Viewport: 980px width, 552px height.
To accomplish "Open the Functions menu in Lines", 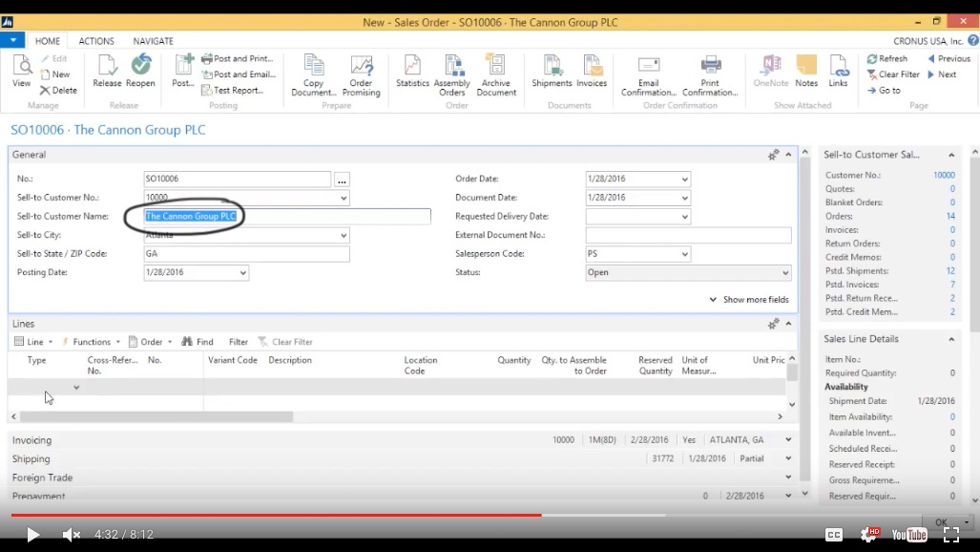I will click(x=91, y=342).
